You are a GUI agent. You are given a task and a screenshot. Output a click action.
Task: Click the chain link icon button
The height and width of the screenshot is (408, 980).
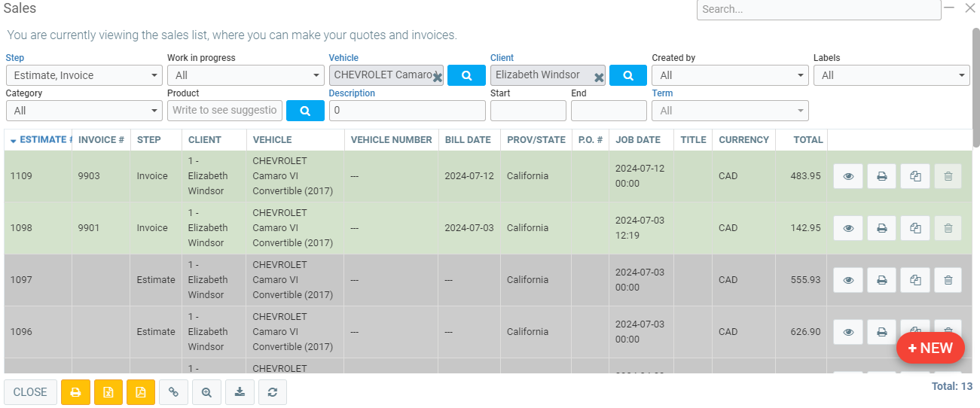pos(173,392)
